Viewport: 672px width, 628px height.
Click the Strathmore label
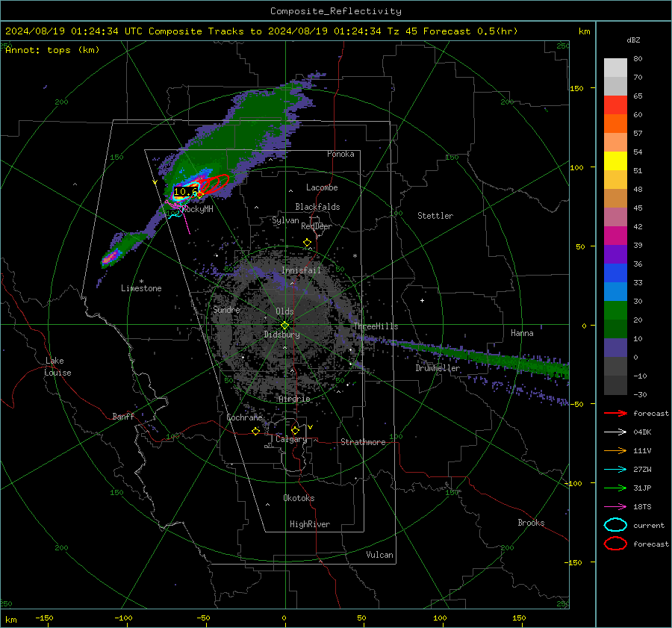click(363, 442)
